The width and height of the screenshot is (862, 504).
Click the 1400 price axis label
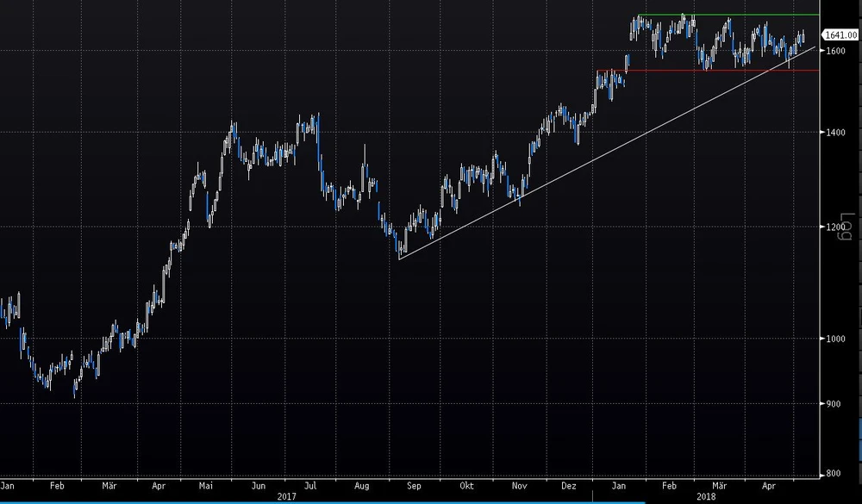[x=833, y=132]
